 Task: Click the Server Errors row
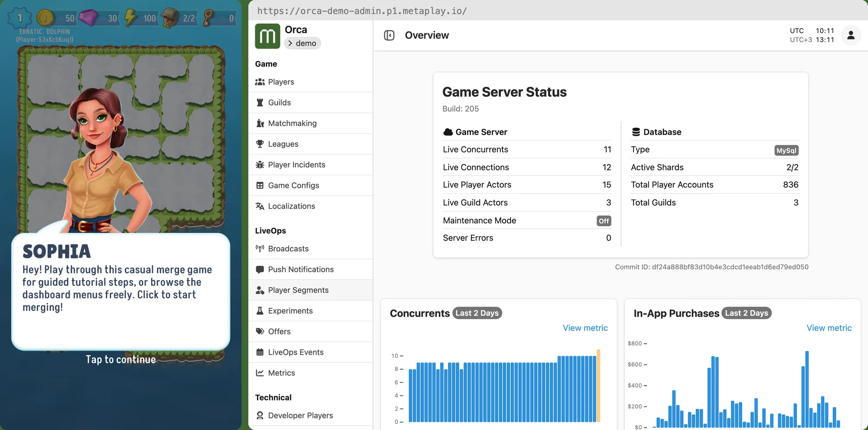[x=527, y=238]
